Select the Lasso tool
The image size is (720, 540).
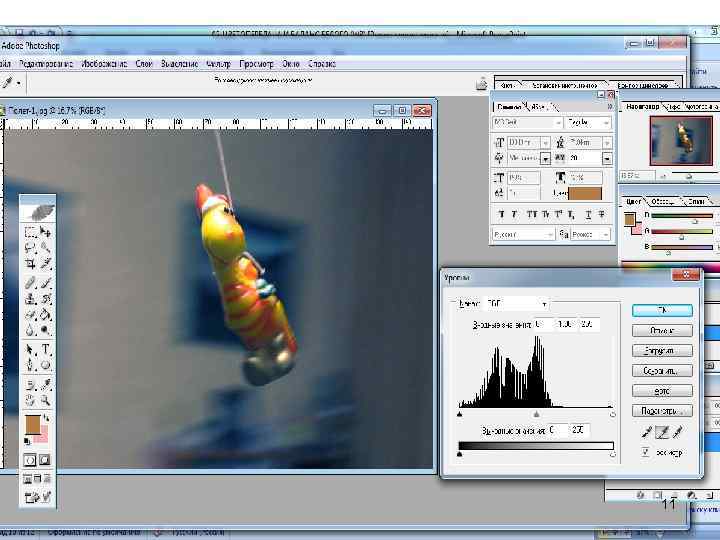coord(30,248)
